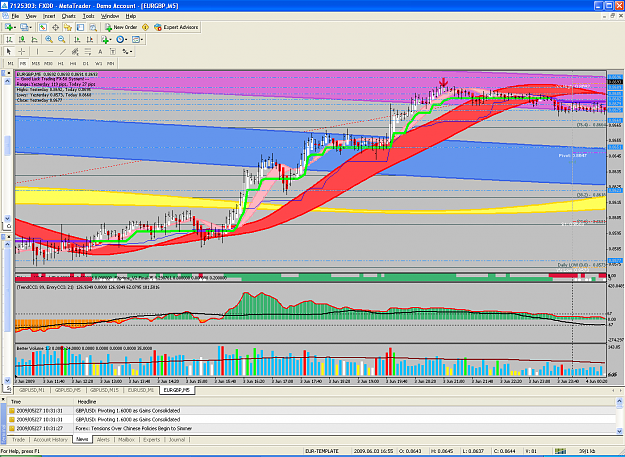Expand the Indicators dropdown arrow
Image resolution: width=625 pixels, height=457 pixels.
point(111,39)
